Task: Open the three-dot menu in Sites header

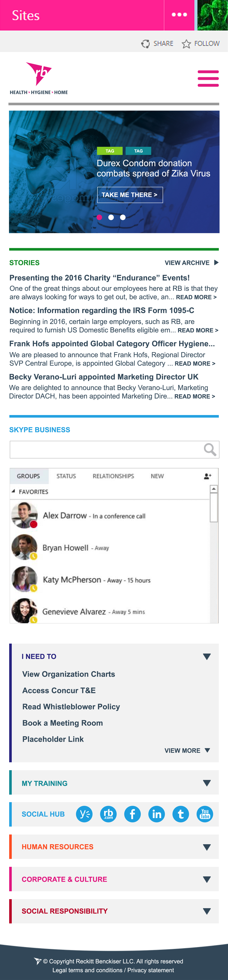Action: tap(179, 15)
